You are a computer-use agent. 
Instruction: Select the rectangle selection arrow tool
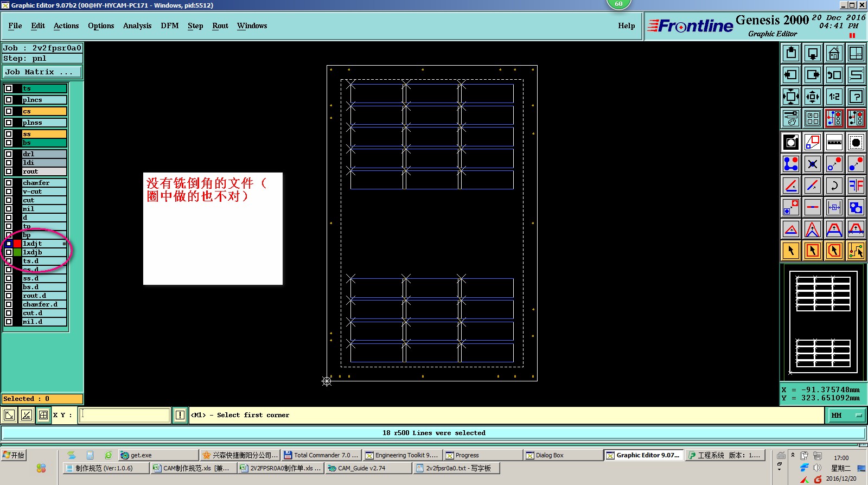[813, 251]
